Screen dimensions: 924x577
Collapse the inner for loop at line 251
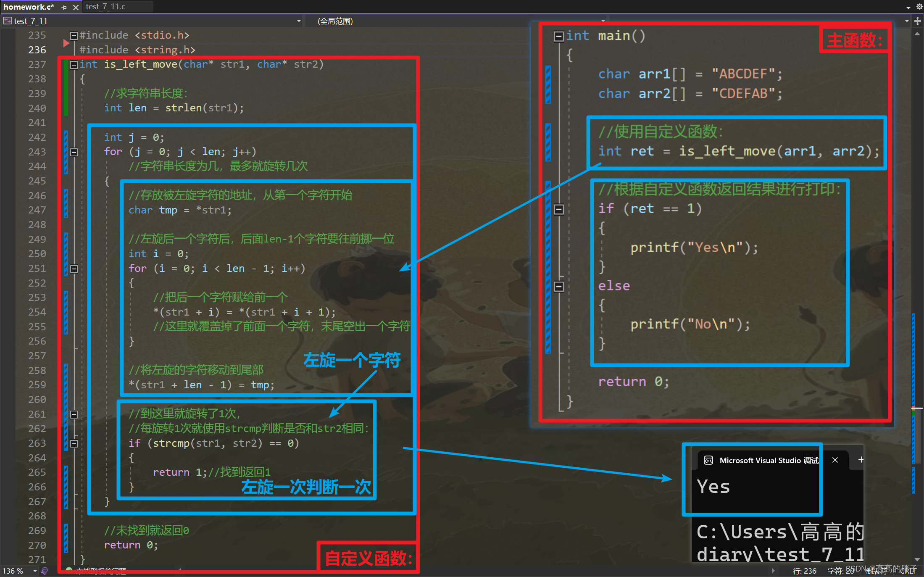pos(74,269)
